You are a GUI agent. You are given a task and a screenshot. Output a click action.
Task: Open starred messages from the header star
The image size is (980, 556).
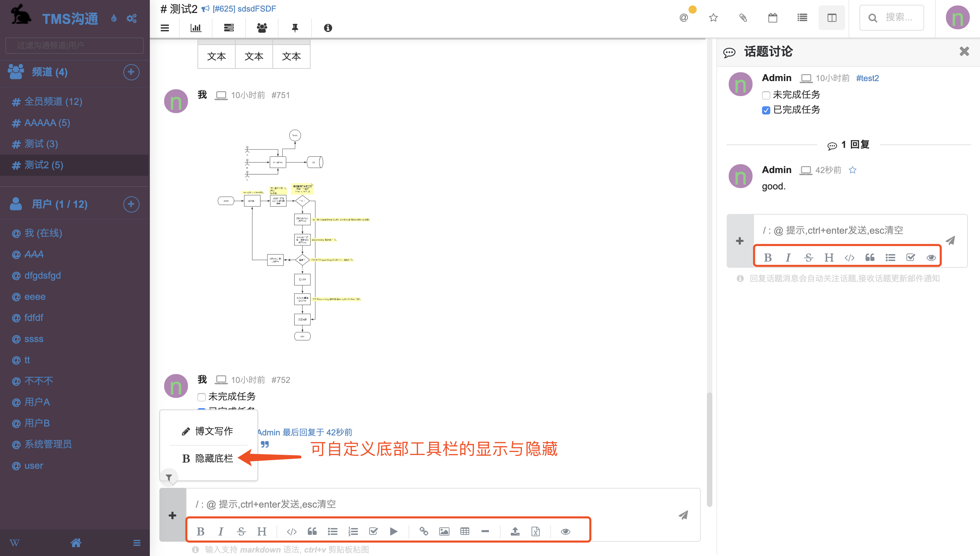(x=713, y=18)
